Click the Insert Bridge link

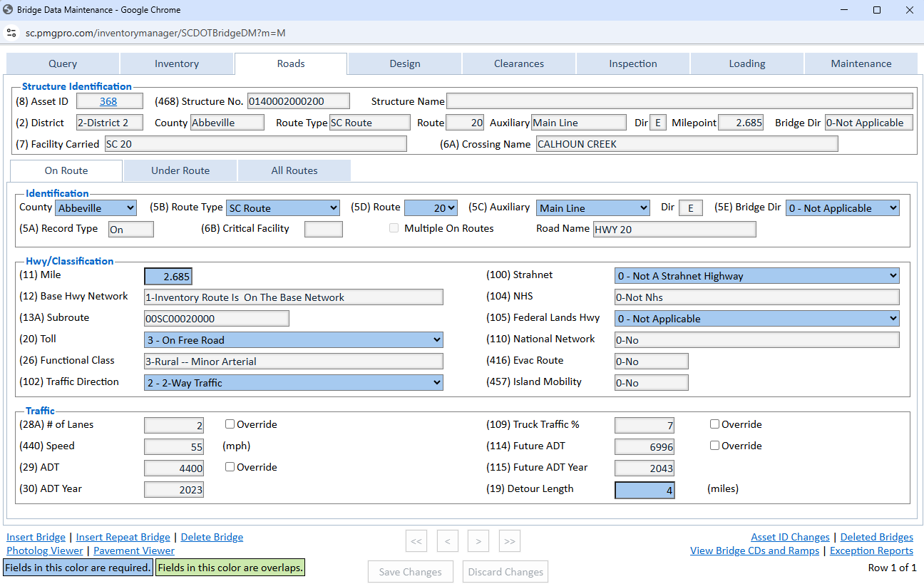pyautogui.click(x=36, y=537)
